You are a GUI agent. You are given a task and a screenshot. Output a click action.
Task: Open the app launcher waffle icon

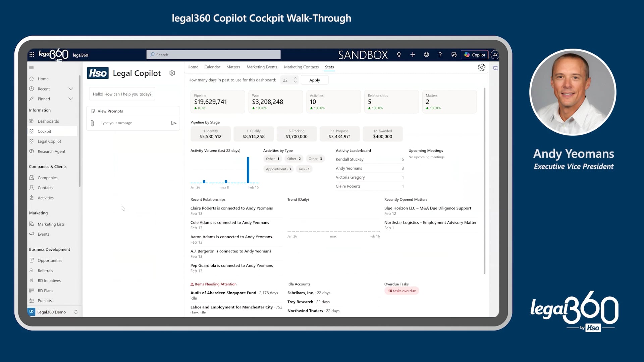32,55
